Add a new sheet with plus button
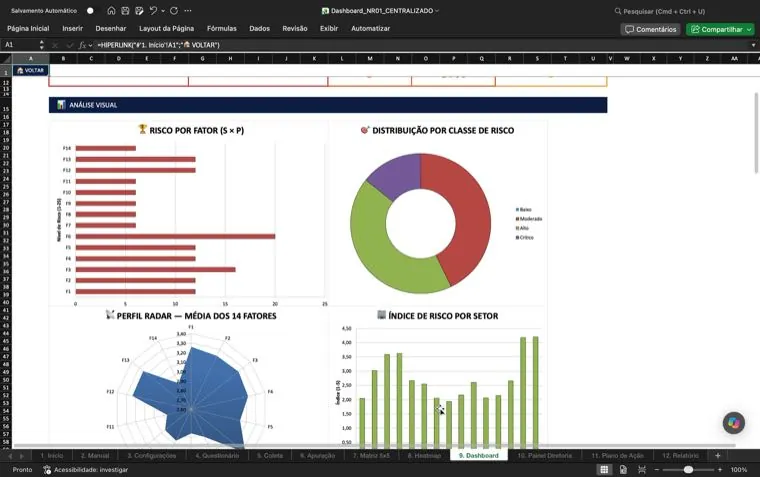The height and width of the screenshot is (477, 760). (x=718, y=456)
